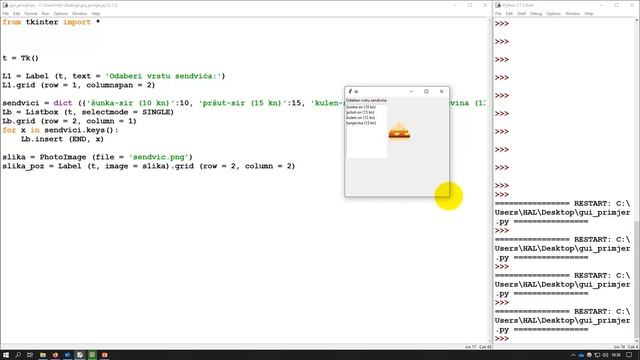Viewport: 640px width, 360px height.
Task: Open Format menu in editor window
Action: coord(31,13)
